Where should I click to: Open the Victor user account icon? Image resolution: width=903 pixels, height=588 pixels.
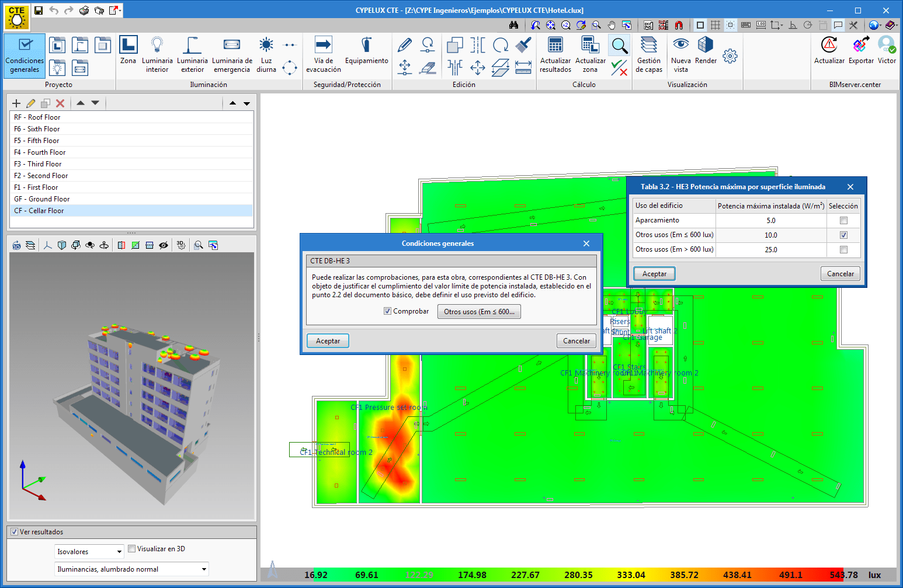point(887,50)
